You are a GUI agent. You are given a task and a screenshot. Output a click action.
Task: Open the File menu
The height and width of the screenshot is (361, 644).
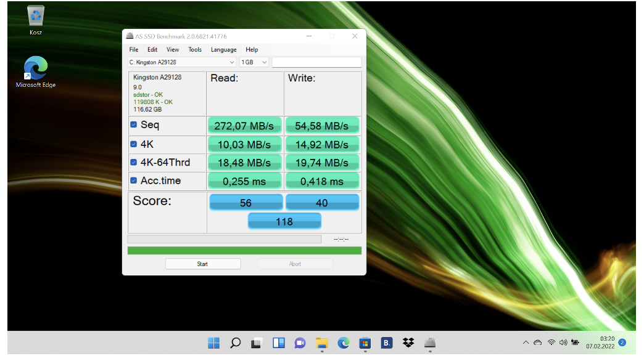click(x=134, y=50)
